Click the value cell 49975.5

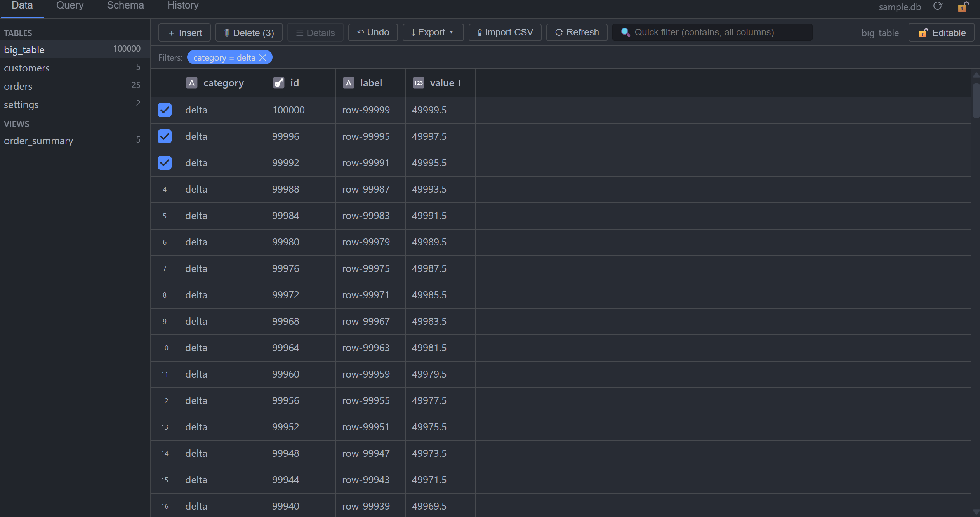click(441, 427)
